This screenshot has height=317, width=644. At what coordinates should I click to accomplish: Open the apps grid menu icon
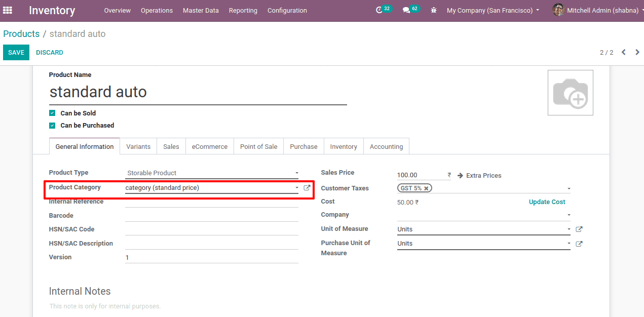pyautogui.click(x=8, y=10)
